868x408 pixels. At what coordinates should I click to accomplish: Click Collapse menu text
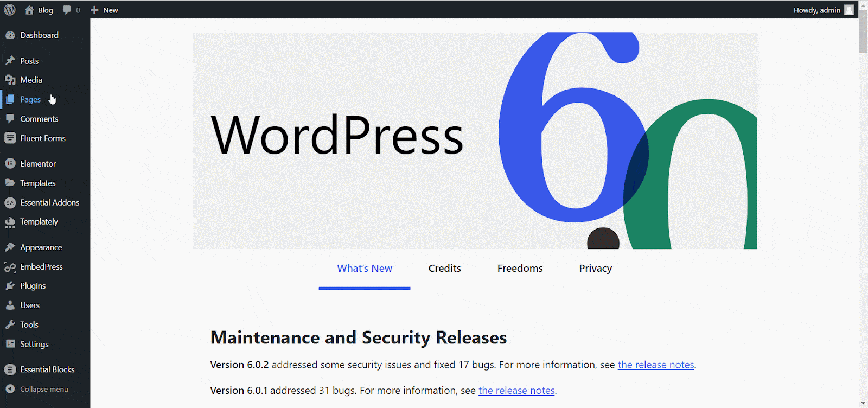[x=44, y=389]
